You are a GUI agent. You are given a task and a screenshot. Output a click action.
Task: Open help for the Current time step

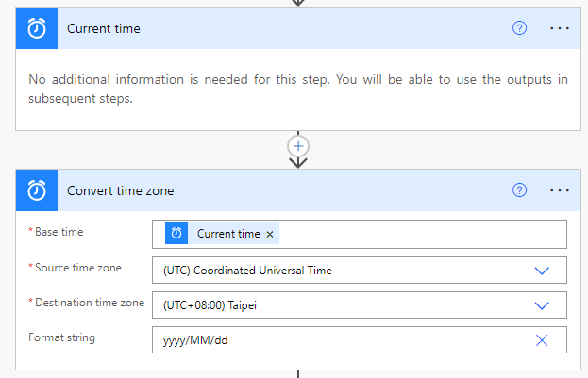(x=518, y=28)
